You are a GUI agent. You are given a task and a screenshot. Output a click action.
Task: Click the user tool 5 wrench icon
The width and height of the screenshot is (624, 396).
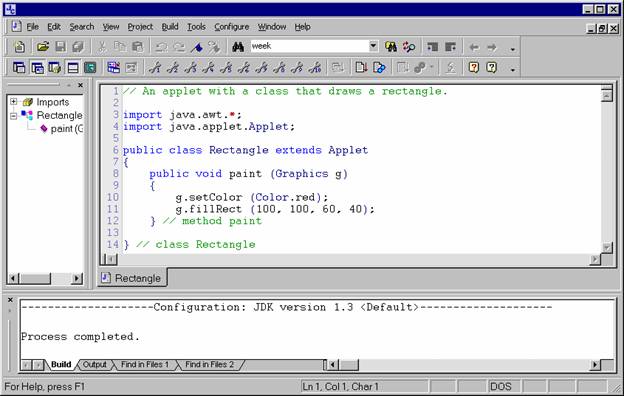coord(226,68)
